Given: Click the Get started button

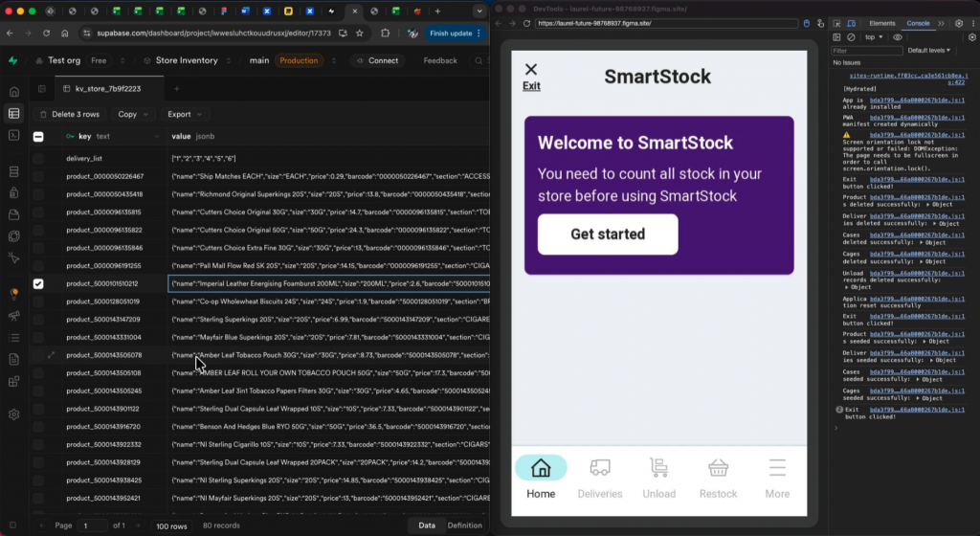Looking at the screenshot, I should pyautogui.click(x=608, y=234).
